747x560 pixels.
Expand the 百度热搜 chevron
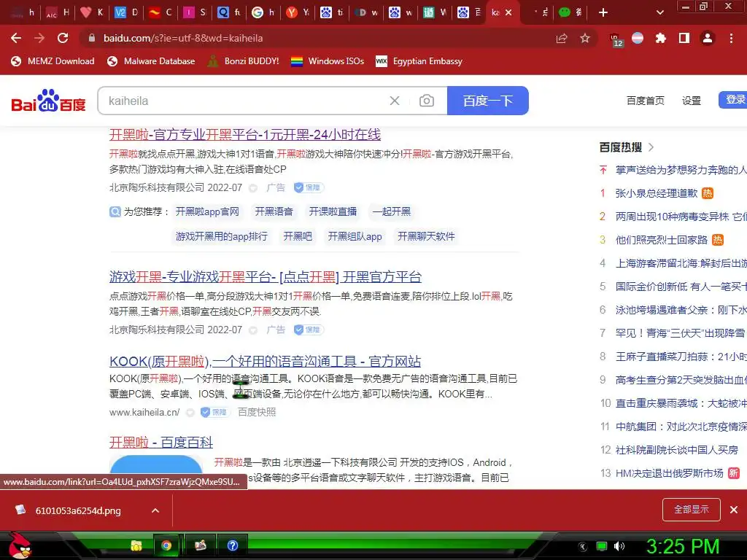click(651, 147)
